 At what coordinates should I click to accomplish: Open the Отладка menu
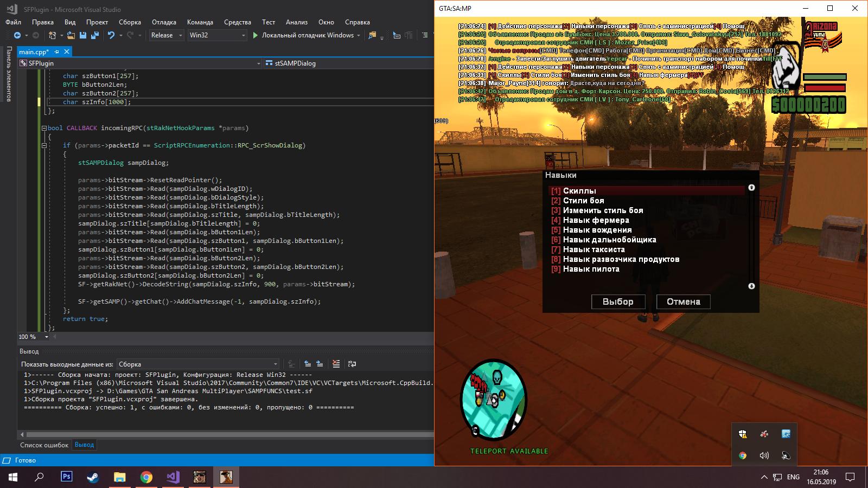click(164, 22)
